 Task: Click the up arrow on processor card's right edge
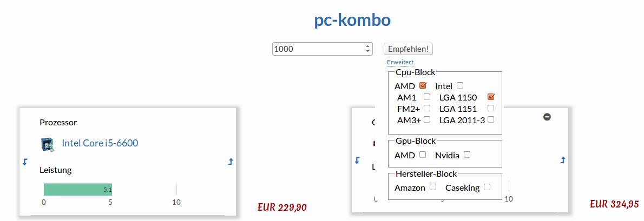click(x=231, y=162)
